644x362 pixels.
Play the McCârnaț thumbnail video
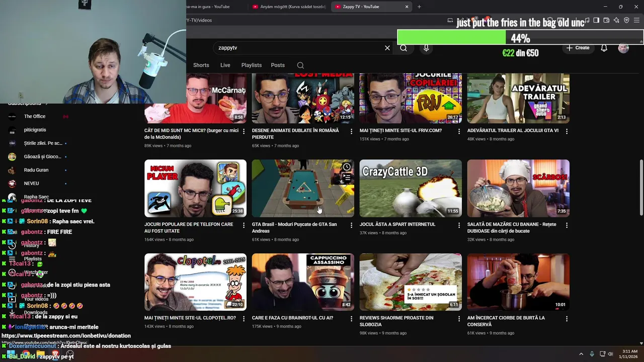click(x=196, y=98)
